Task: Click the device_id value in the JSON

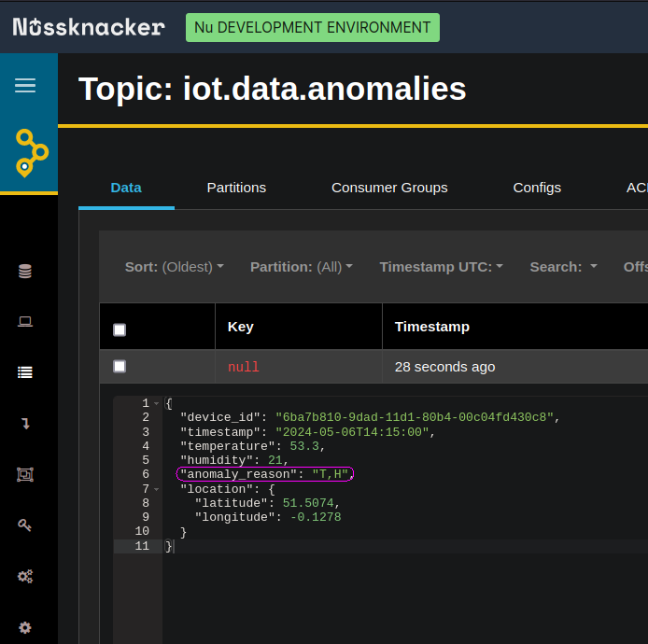Action: [414, 417]
